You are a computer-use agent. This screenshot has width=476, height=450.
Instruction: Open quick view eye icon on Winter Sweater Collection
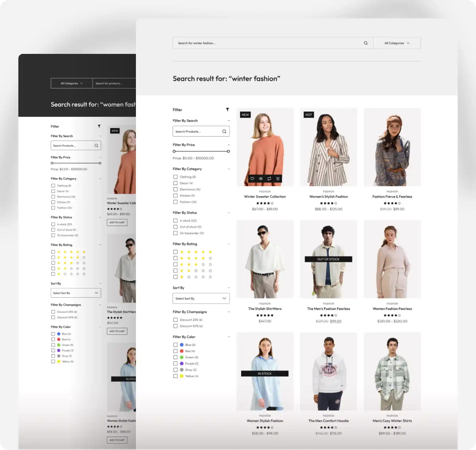pyautogui.click(x=261, y=179)
